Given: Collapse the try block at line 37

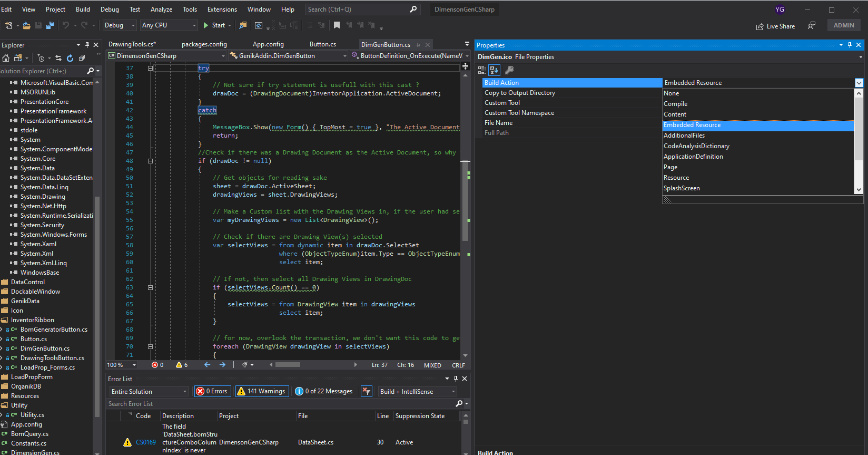Looking at the screenshot, I should click(150, 68).
